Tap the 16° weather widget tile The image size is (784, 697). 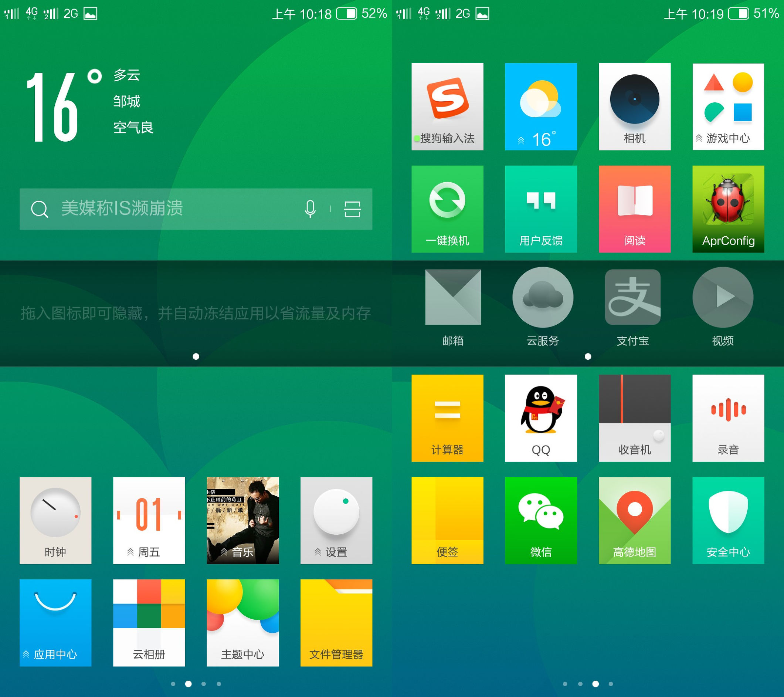tap(541, 106)
